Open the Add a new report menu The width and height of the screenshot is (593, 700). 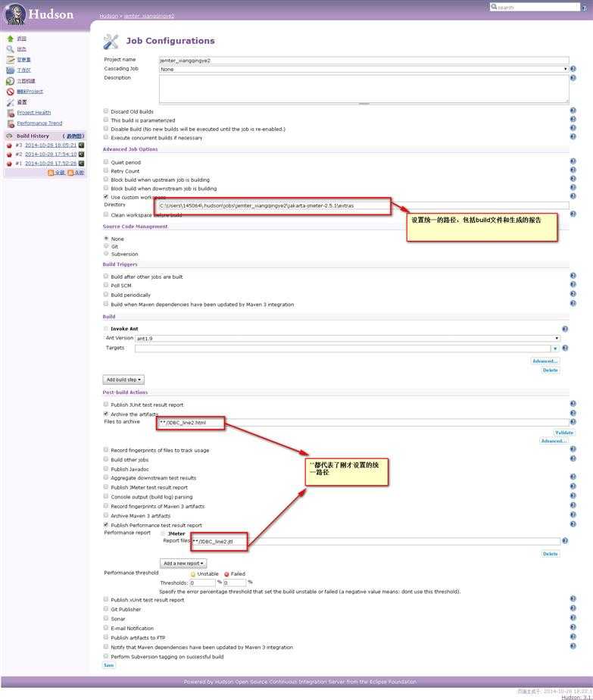click(x=183, y=564)
